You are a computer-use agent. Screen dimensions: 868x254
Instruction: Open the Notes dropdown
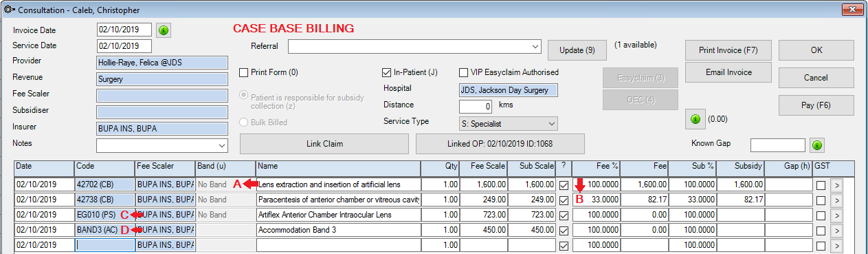[x=221, y=146]
